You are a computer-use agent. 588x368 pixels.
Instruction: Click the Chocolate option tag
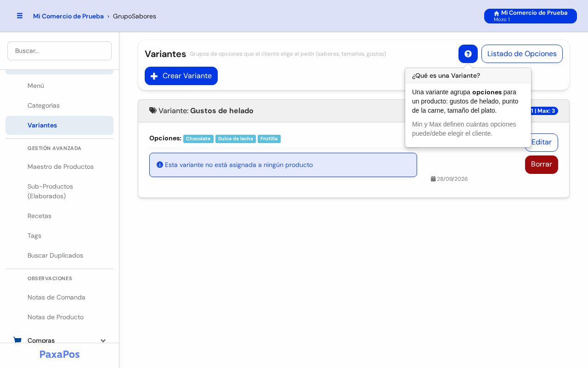(198, 138)
